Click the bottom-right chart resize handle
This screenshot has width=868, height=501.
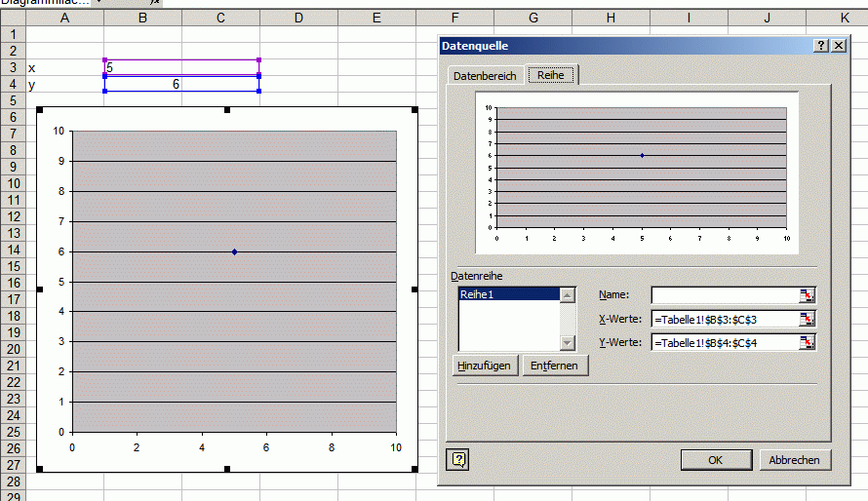pos(414,469)
